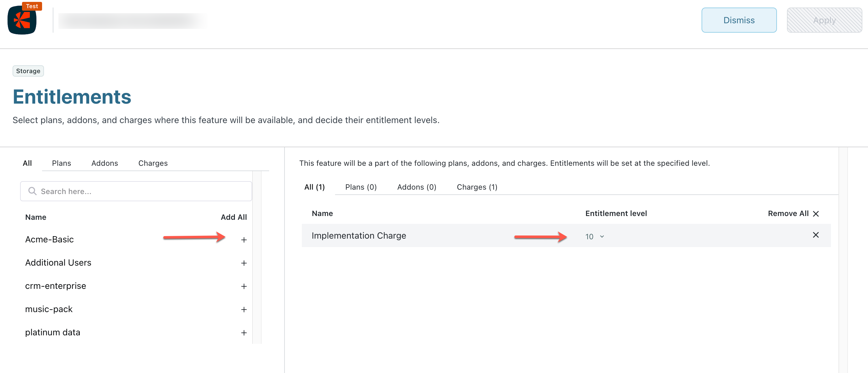Image resolution: width=868 pixels, height=373 pixels.
Task: Switch to left Plans tab
Action: click(61, 163)
